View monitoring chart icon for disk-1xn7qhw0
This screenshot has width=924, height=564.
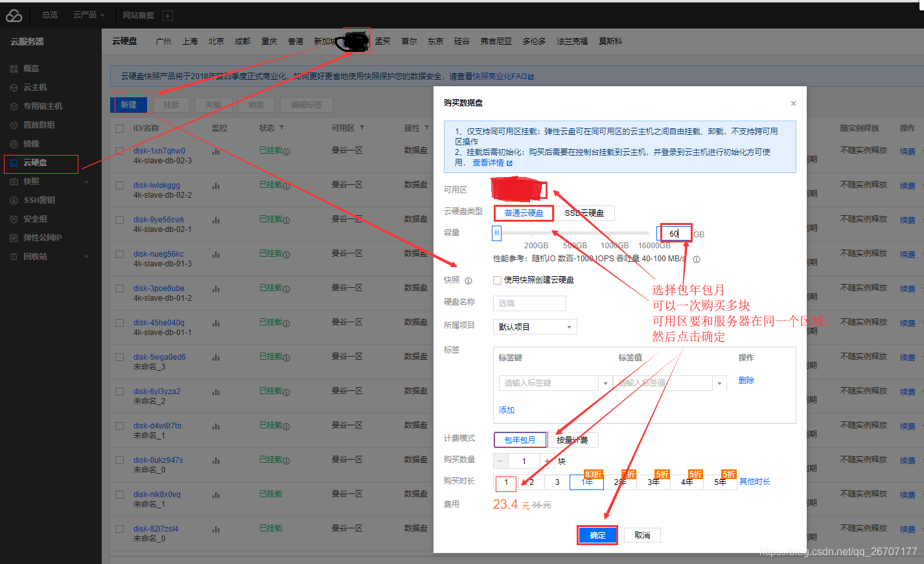point(216,151)
